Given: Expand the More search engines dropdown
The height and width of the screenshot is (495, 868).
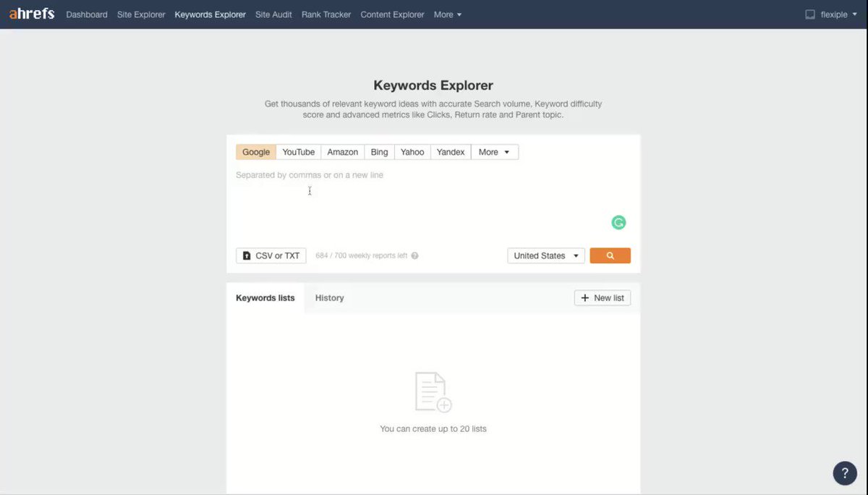Looking at the screenshot, I should [x=495, y=152].
